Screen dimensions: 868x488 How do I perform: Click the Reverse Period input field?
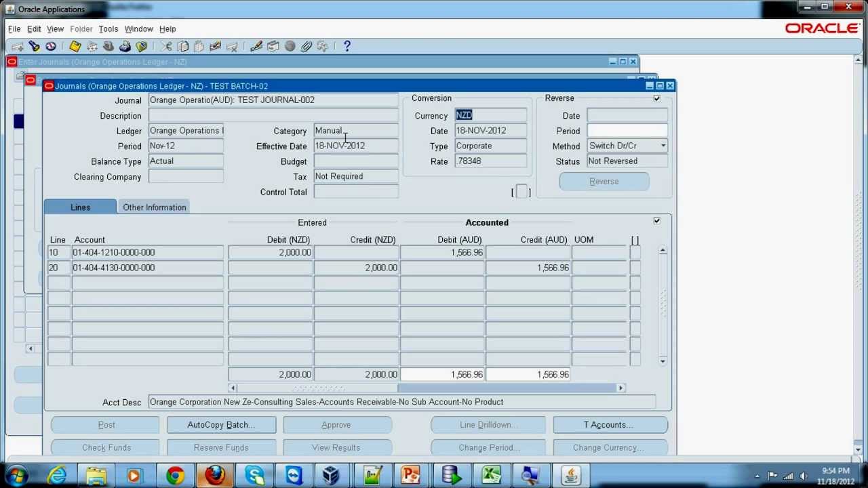(x=627, y=131)
